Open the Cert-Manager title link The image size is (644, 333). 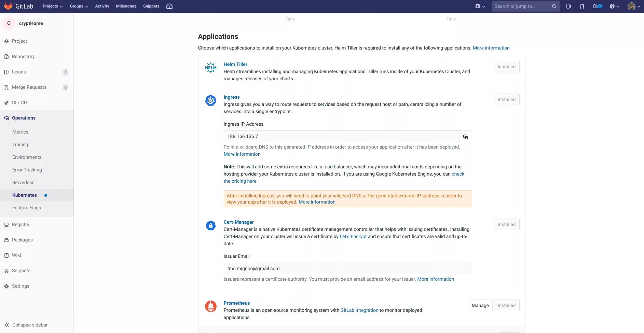coord(238,222)
